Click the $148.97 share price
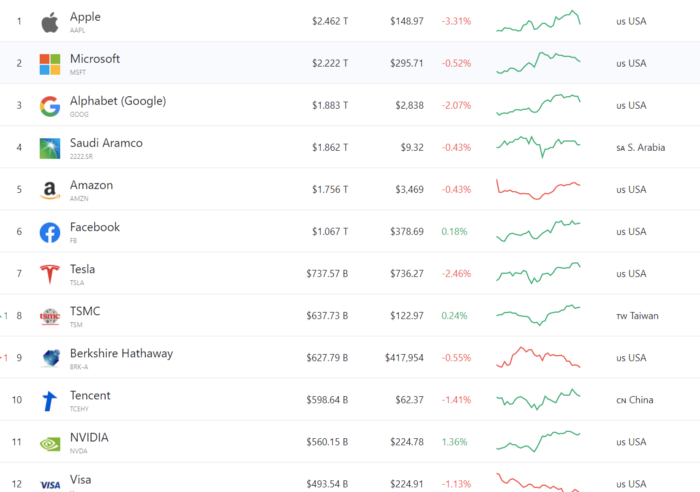Image resolution: width=700 pixels, height=492 pixels. point(407,21)
